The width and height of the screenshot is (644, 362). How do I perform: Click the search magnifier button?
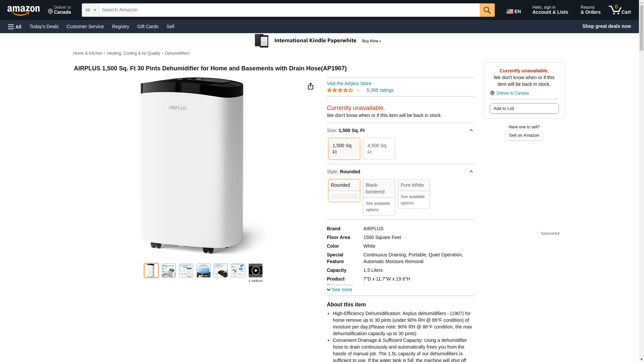click(487, 10)
